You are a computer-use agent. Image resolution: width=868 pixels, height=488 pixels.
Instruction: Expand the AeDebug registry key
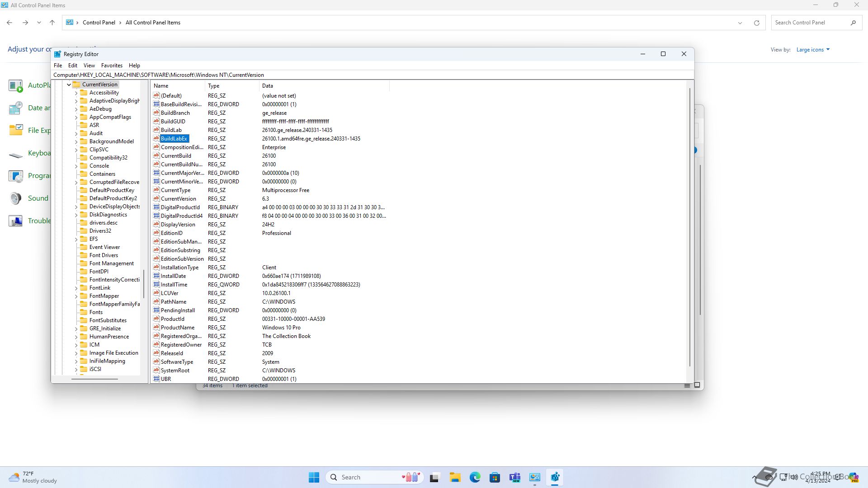[x=76, y=109]
